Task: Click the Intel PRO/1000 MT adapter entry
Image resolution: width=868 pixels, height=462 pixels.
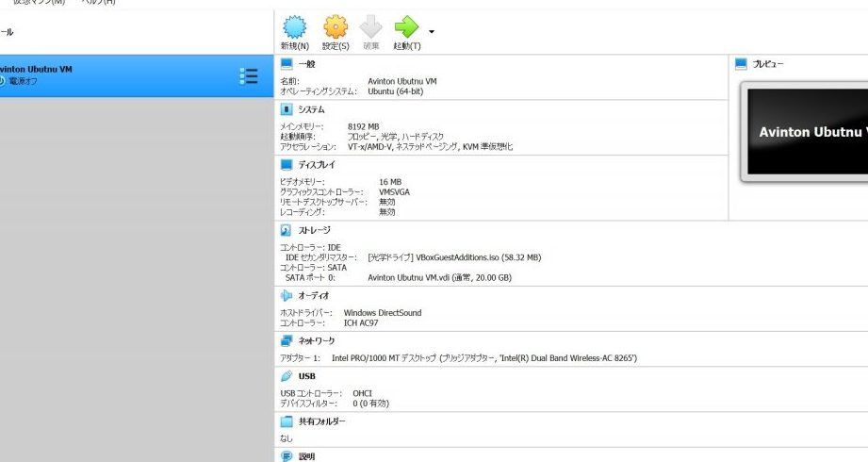Action: [484, 358]
